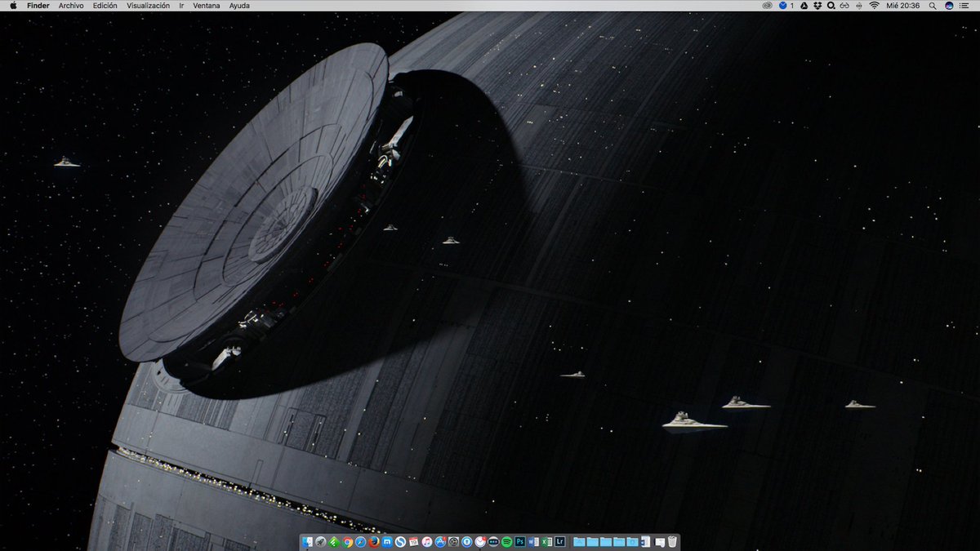Open the Google Drive menu bar icon

click(x=803, y=6)
